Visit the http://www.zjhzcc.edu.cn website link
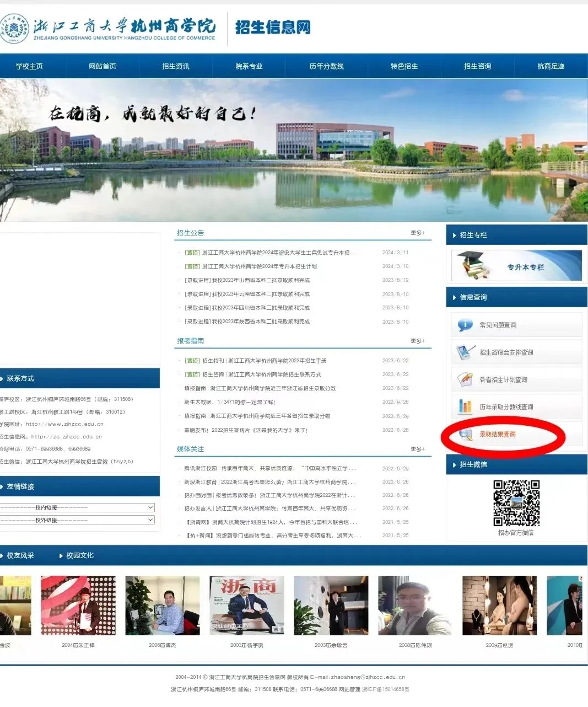588x707 pixels. click(x=66, y=424)
